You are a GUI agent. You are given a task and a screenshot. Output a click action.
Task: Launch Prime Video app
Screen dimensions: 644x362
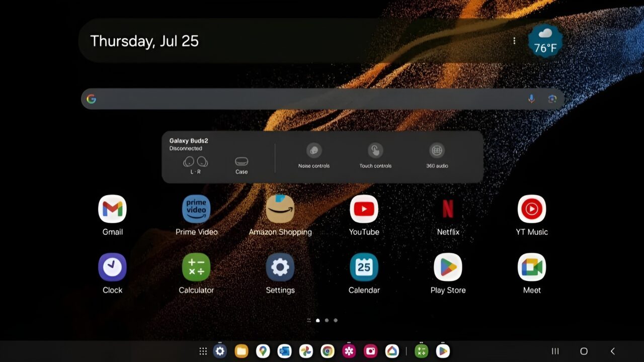pos(196,209)
